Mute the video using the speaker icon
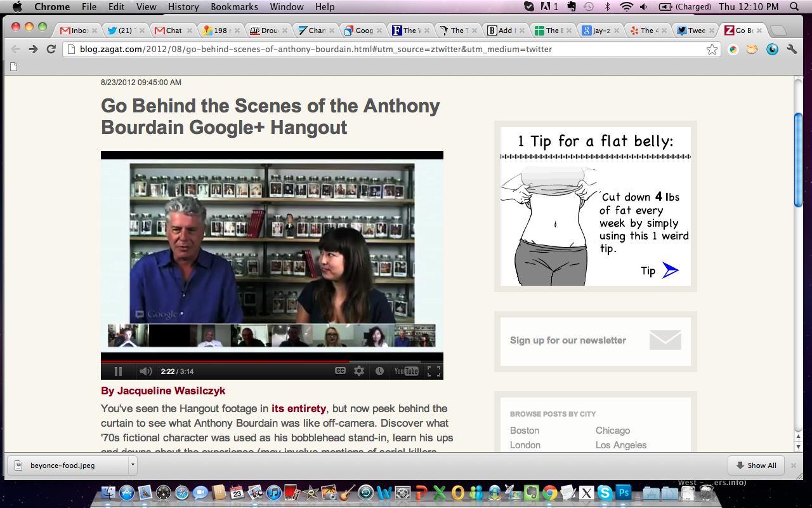 click(x=145, y=371)
